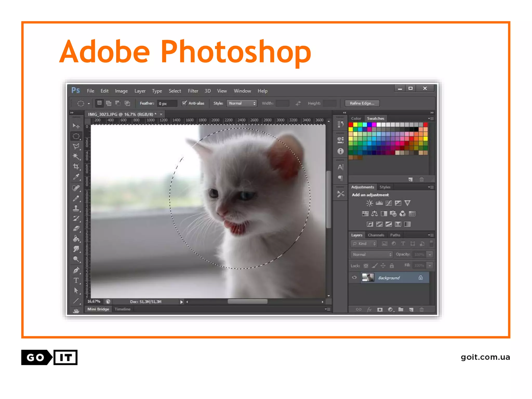532x399 pixels.
Task: Select the Horizontal Type tool
Action: pos(76,281)
